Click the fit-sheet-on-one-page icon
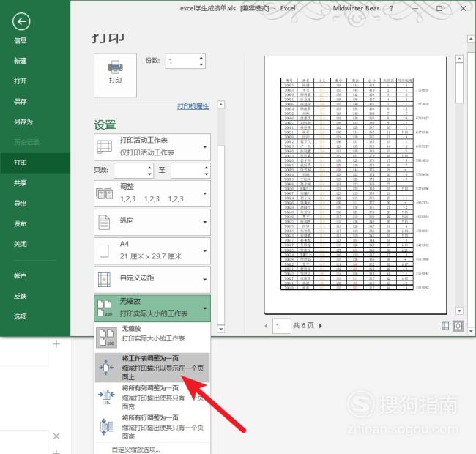Viewport: 476px width, 454px height. (106, 367)
